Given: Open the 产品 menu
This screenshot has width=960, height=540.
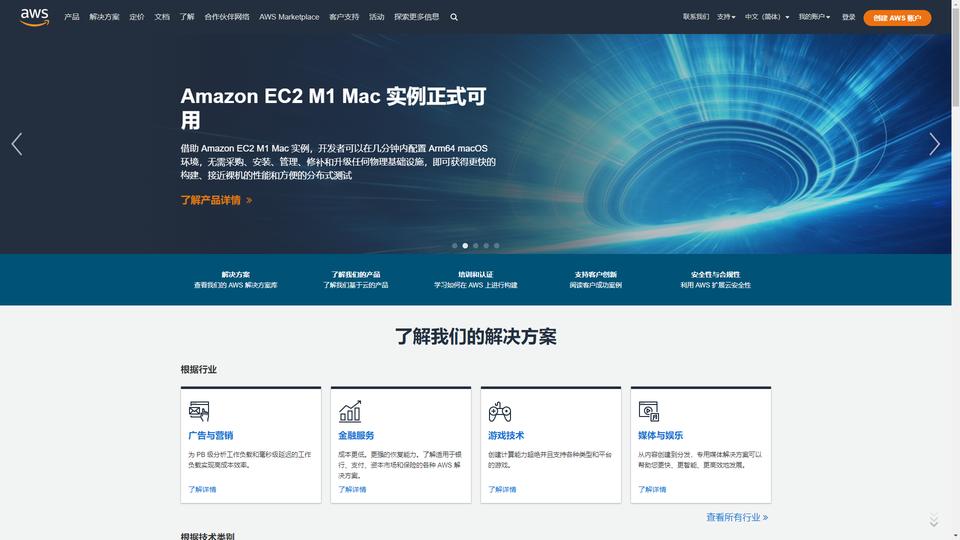Looking at the screenshot, I should (72, 17).
